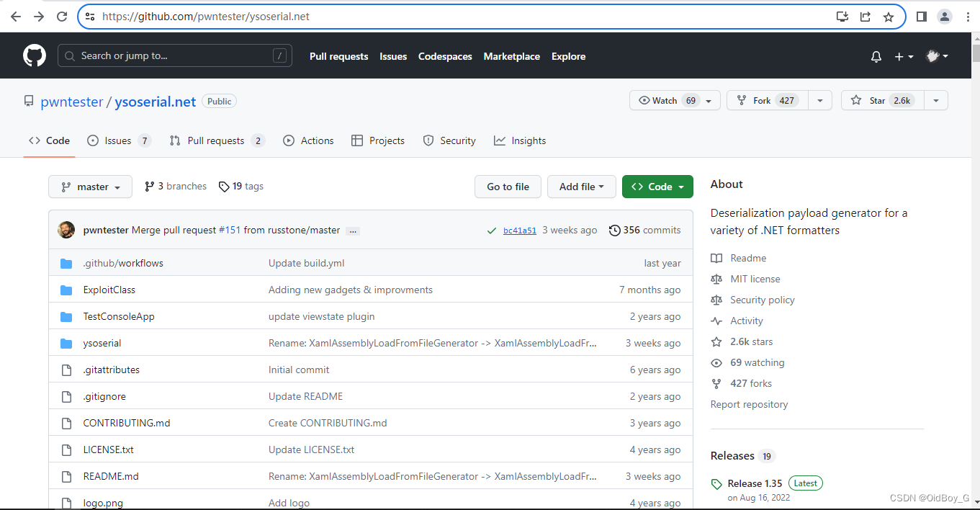Image resolution: width=980 pixels, height=510 pixels.
Task: Switch to the Projects tab
Action: click(x=378, y=140)
